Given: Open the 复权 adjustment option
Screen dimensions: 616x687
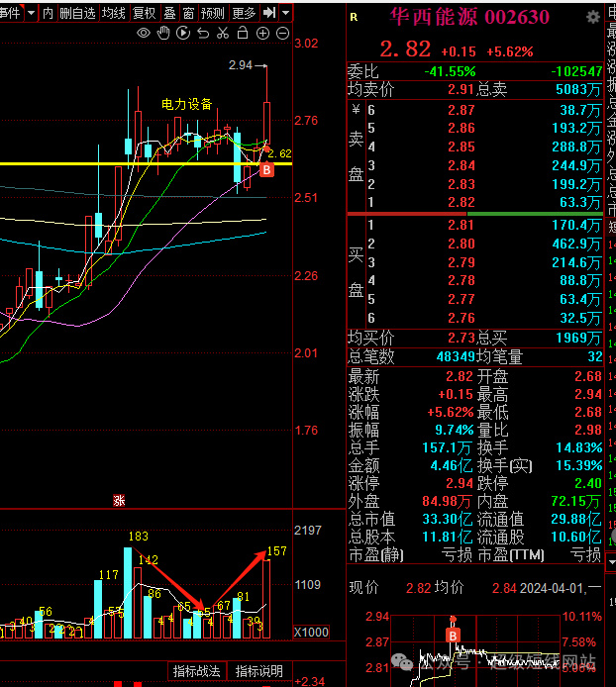Looking at the screenshot, I should point(145,13).
